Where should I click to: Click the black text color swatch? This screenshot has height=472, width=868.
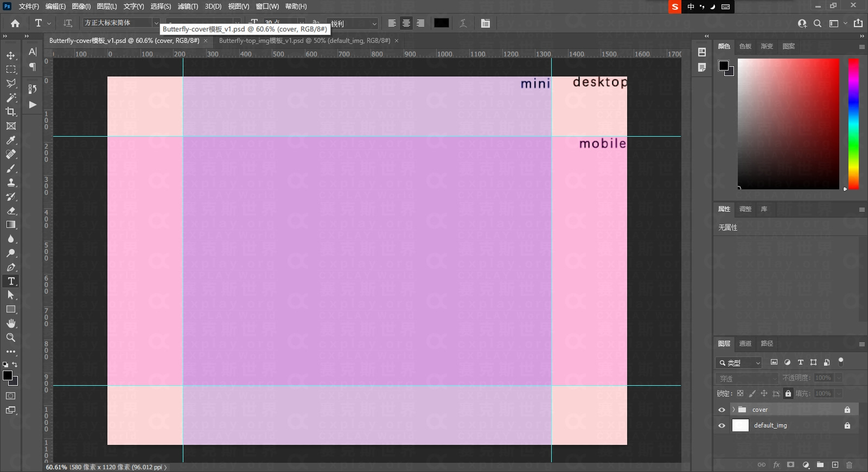point(441,23)
